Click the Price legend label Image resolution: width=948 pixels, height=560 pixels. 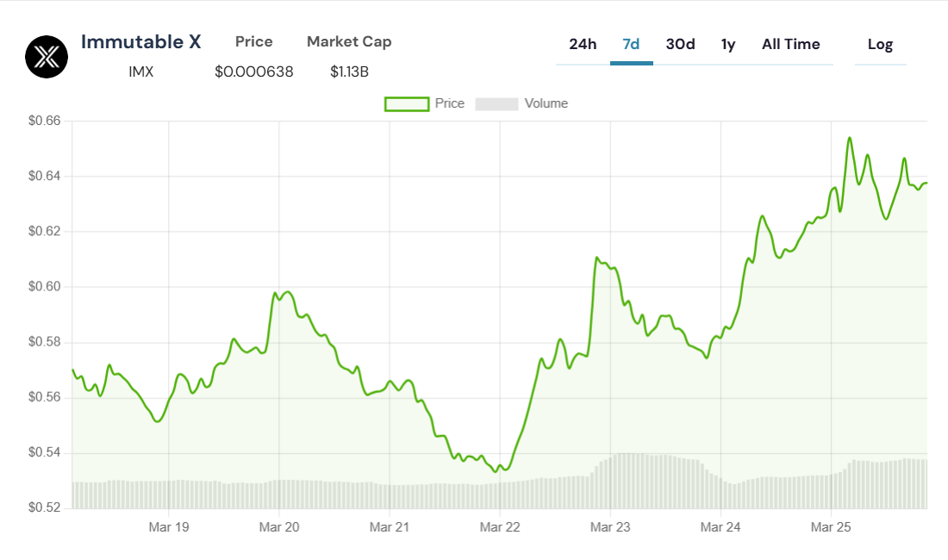coord(450,103)
